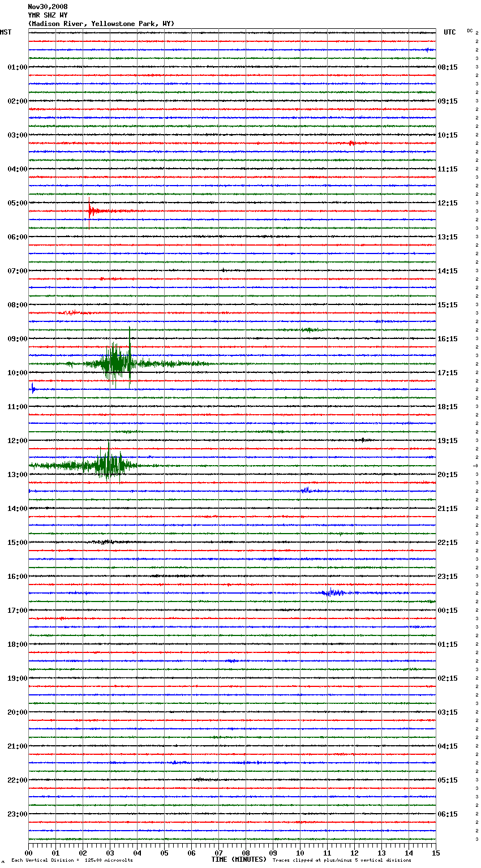Click the "23:15" UTC time label
The image size is (481, 868).
coord(448,577)
